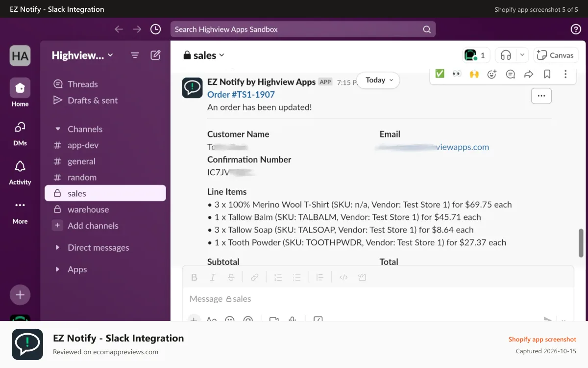The height and width of the screenshot is (368, 588).
Task: Open the Canvas button
Action: [556, 55]
